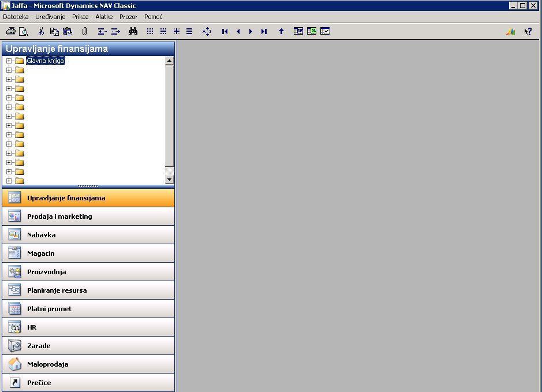
Task: Open the Platni promet module
Action: 88,309
